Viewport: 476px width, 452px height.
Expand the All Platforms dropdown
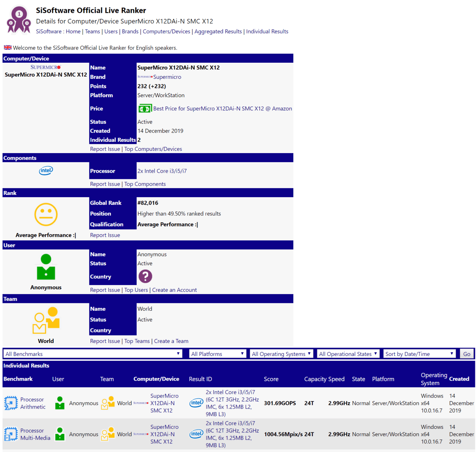(217, 354)
